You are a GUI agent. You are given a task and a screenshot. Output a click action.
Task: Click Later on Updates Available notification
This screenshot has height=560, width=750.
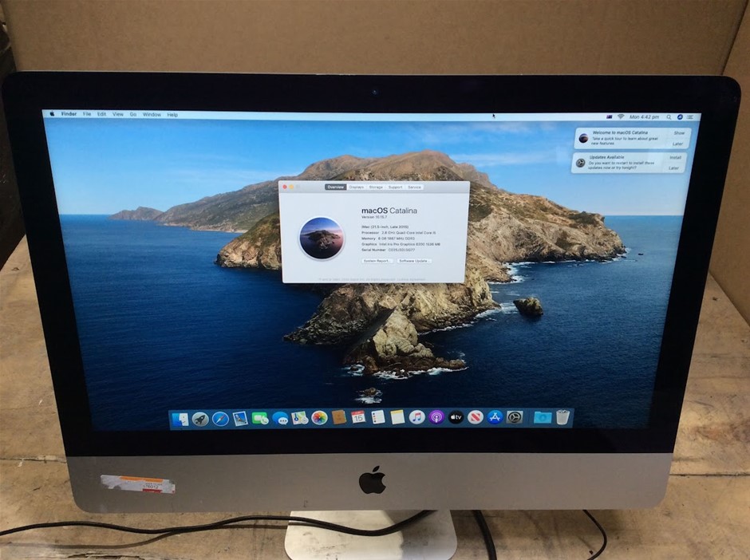(x=673, y=168)
